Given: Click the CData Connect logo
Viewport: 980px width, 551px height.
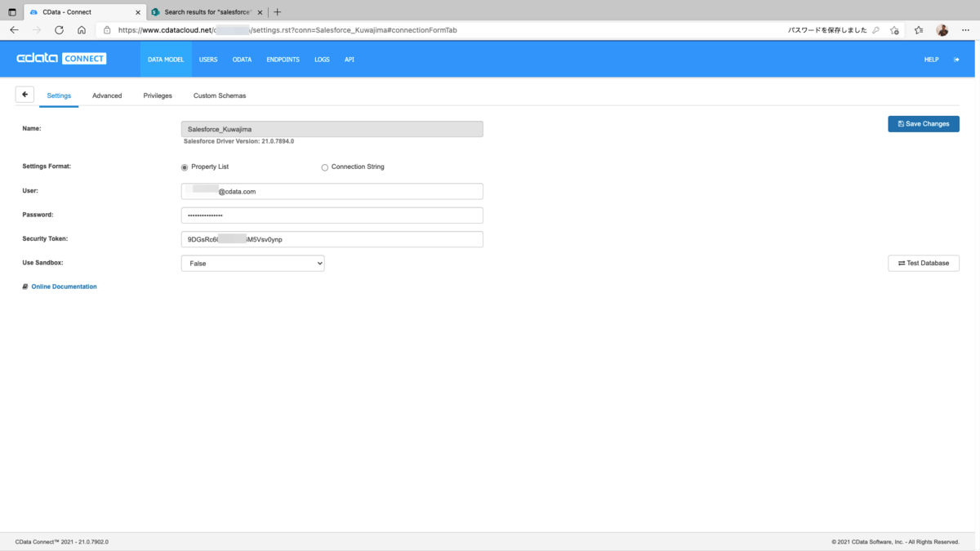Looking at the screenshot, I should click(61, 59).
